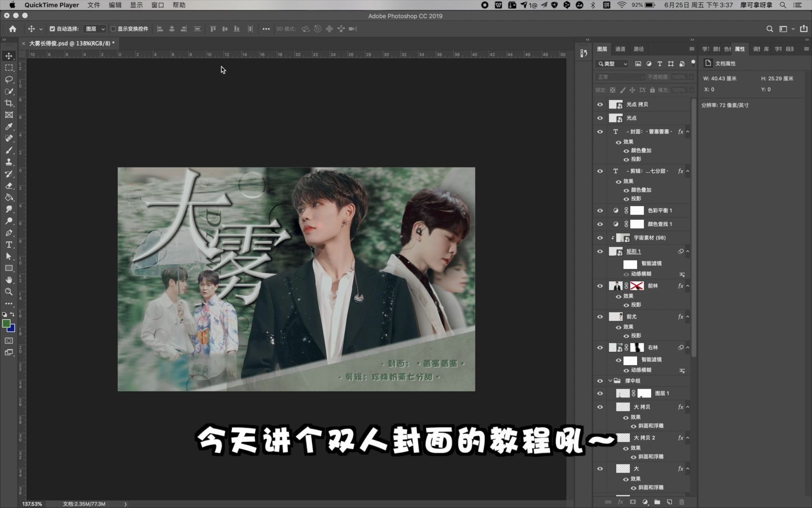812x508 pixels.
Task: Toggle Quick Mask mode
Action: [9, 341]
